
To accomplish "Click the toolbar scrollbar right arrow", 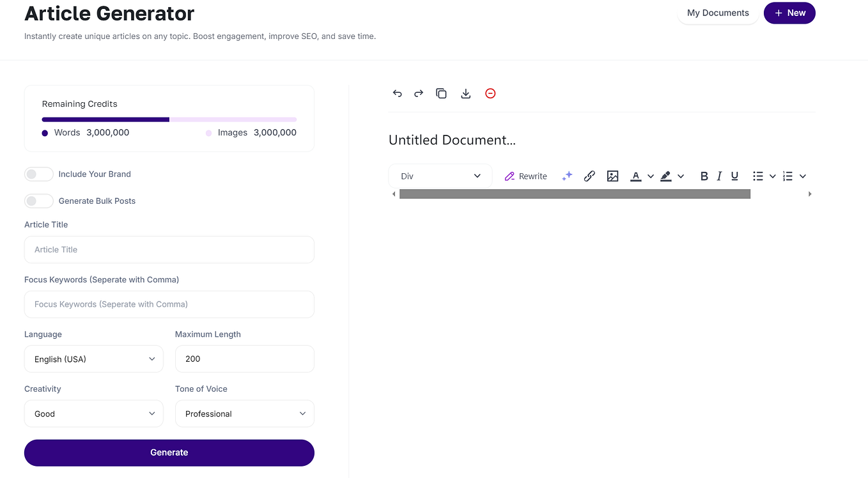I will (x=810, y=194).
